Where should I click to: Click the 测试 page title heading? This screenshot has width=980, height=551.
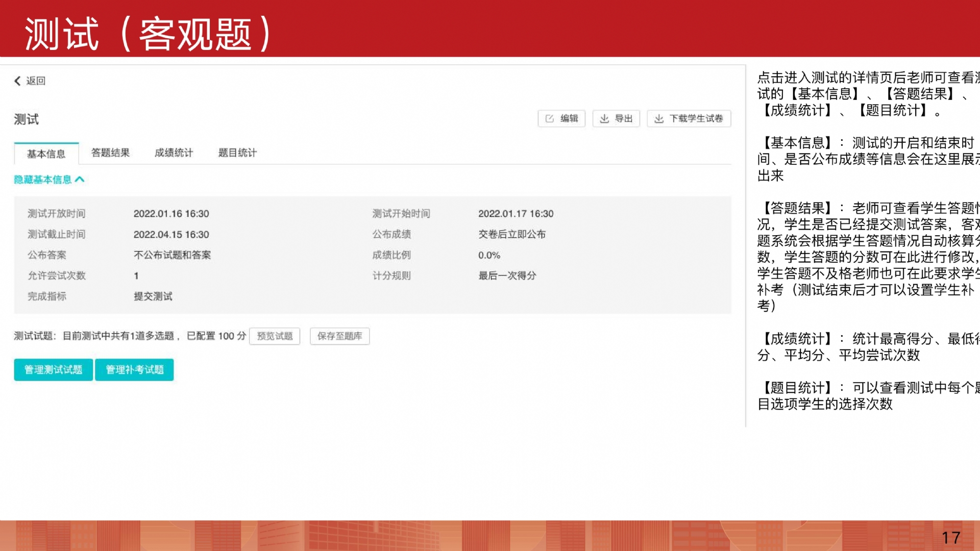coord(27,119)
